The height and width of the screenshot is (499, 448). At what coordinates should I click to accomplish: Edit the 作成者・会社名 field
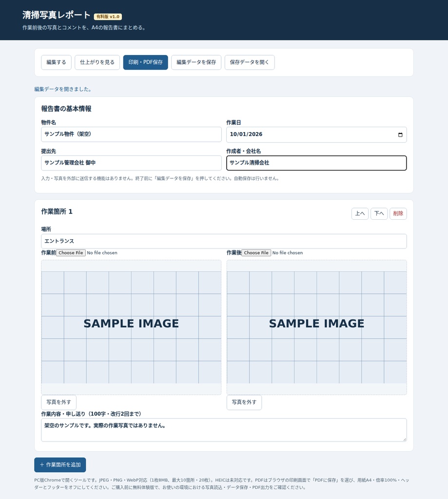316,163
